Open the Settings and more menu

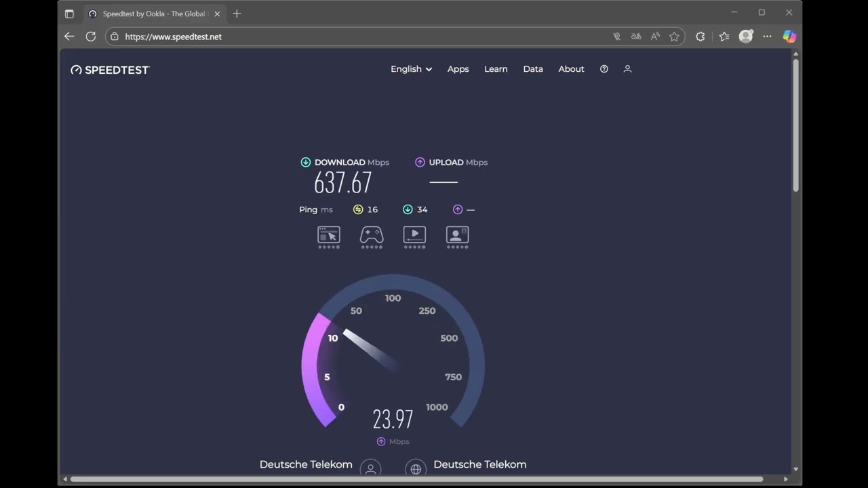[768, 37]
